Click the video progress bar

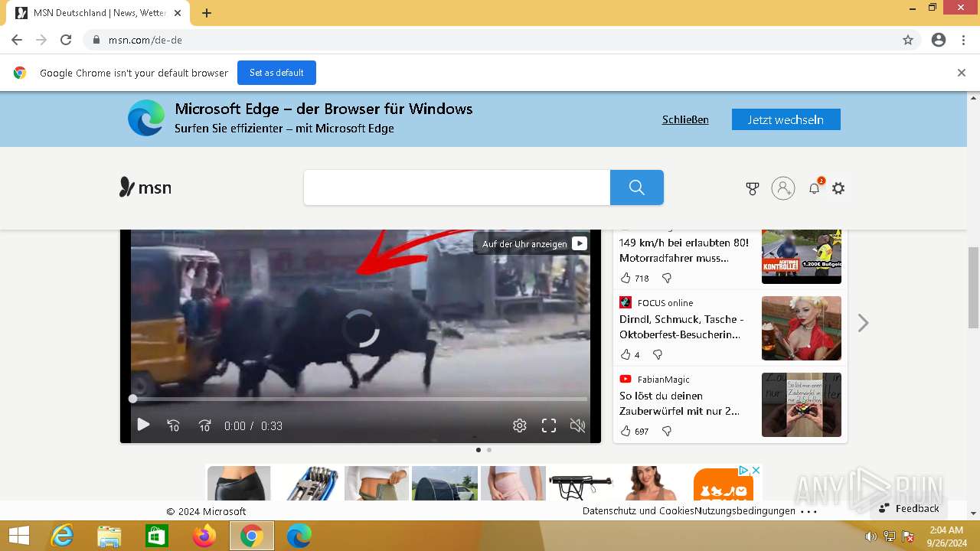point(360,399)
